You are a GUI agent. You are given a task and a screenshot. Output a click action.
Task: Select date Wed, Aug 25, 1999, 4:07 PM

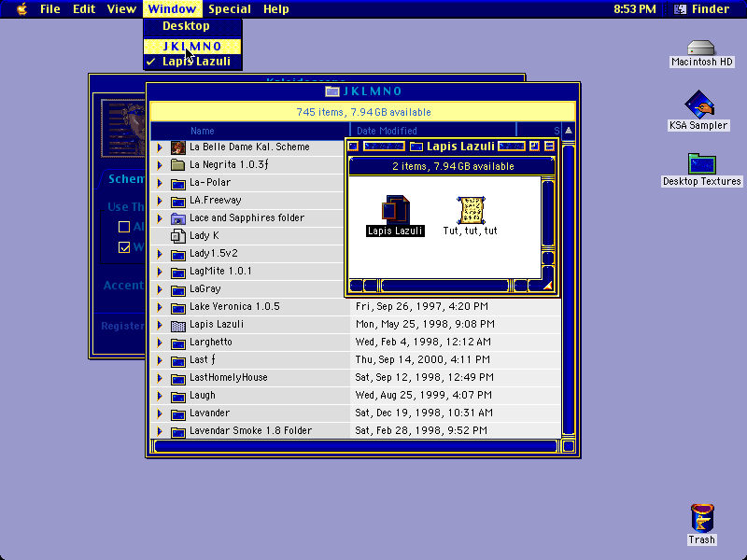tap(424, 395)
